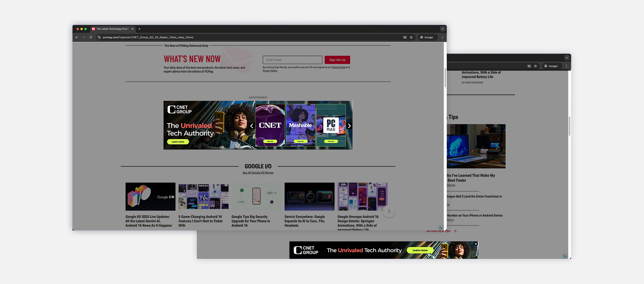Open the cookie-blocking eye icon in front window
The height and width of the screenshot is (284, 644).
405,38
